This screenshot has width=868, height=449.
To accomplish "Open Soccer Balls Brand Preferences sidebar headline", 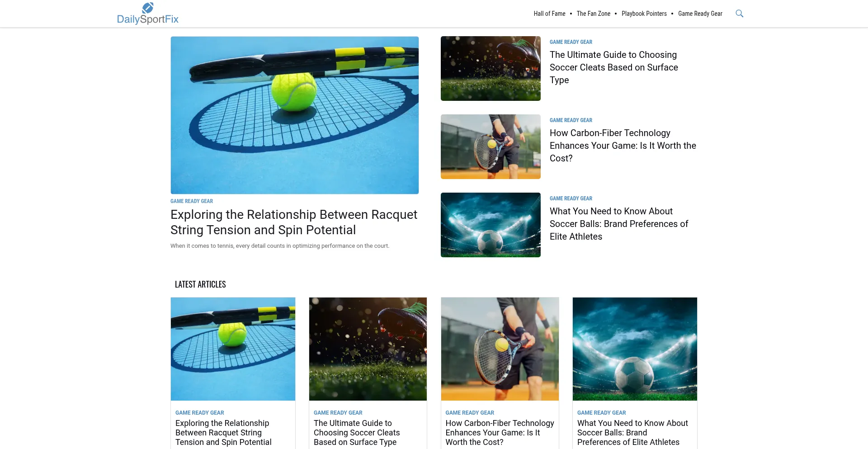I will coord(619,224).
